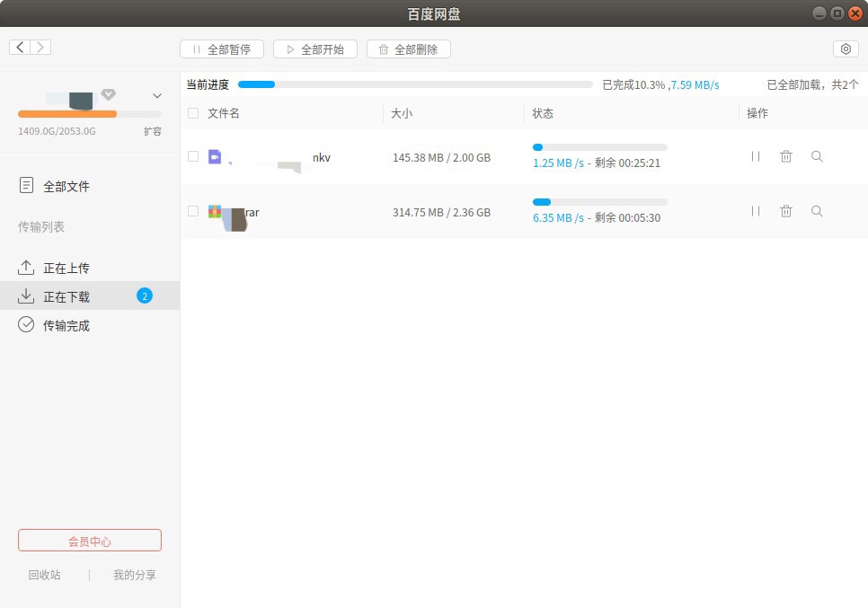Locate the rar file with the magnifier icon
Viewport: 868px width, 608px height.
coord(817,211)
